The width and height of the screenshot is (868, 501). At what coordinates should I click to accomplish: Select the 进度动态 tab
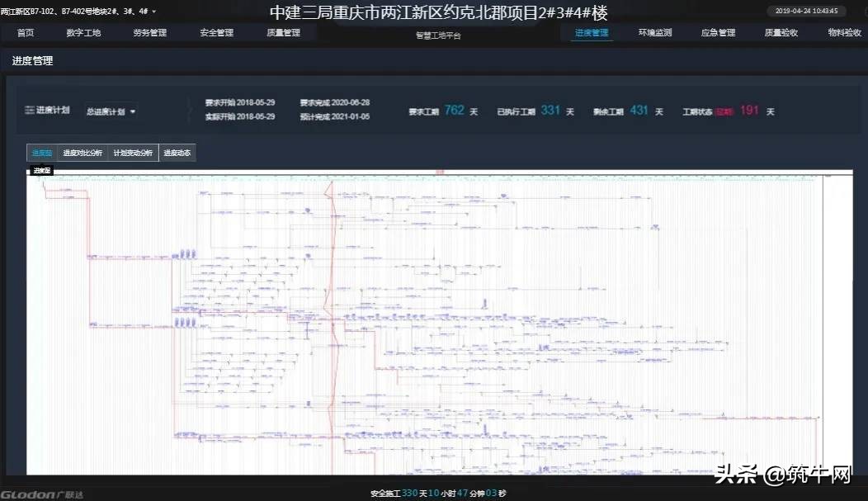[x=177, y=153]
